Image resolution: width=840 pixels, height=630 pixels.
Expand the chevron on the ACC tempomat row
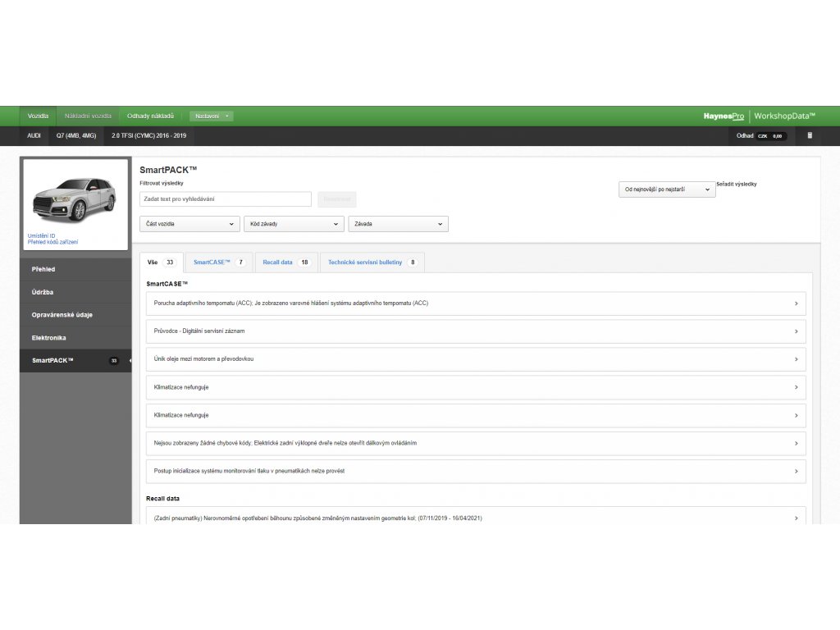click(x=796, y=304)
